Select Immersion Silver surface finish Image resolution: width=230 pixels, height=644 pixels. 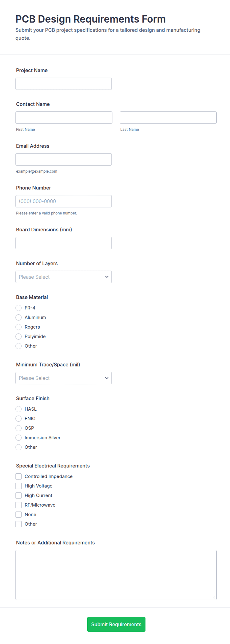pos(19,437)
